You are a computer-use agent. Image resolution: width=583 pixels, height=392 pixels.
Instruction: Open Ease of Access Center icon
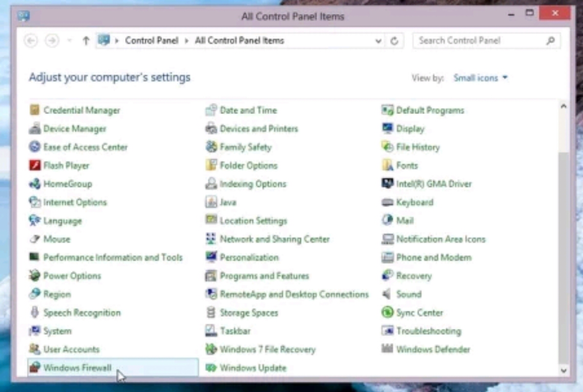(x=34, y=147)
